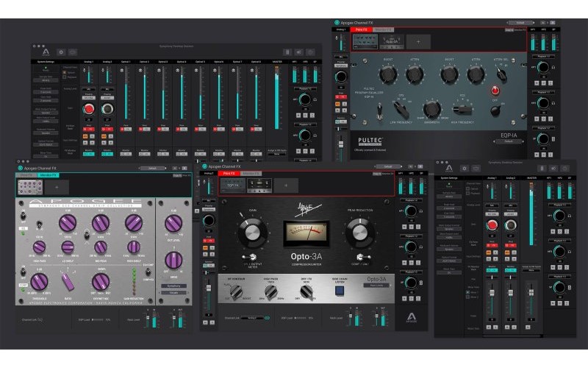Viewport: 588px width, 368px height.
Task: Tick the Playback checkbox under Channel View, top-left window
Action: pyautogui.click(x=65, y=77)
